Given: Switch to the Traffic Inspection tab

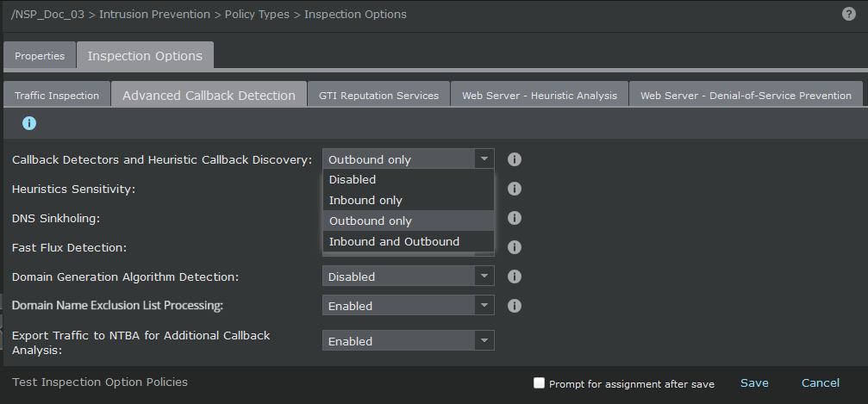Looking at the screenshot, I should (57, 96).
